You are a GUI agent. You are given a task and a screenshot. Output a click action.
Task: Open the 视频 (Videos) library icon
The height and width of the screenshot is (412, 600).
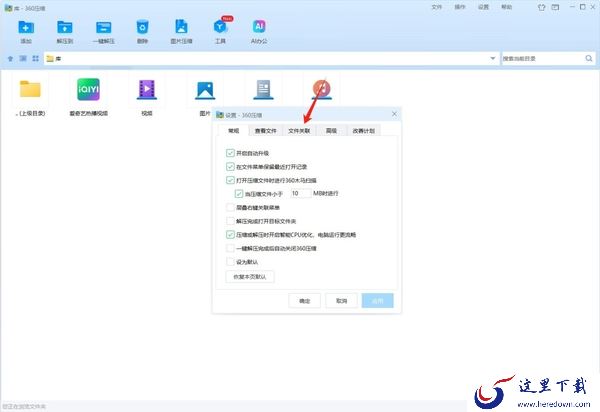point(147,90)
